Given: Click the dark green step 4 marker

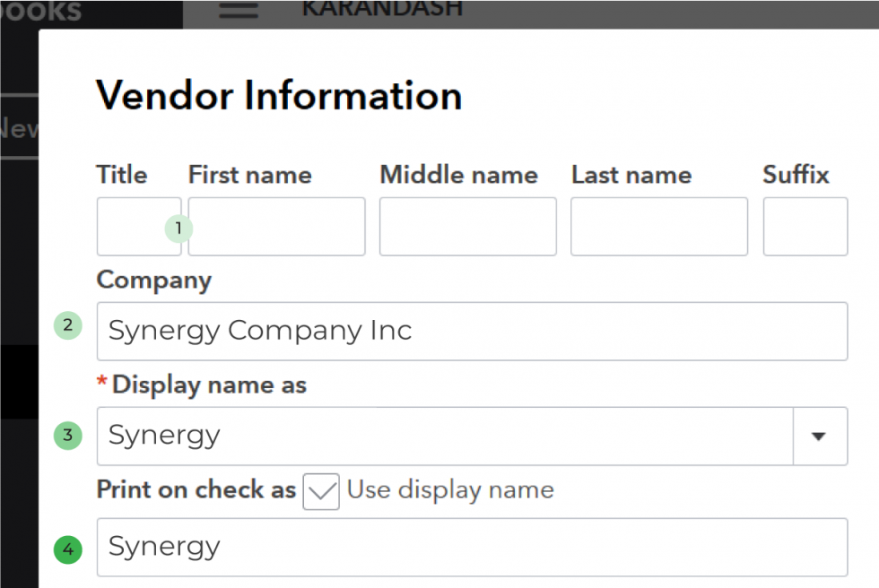Looking at the screenshot, I should click(x=67, y=549).
